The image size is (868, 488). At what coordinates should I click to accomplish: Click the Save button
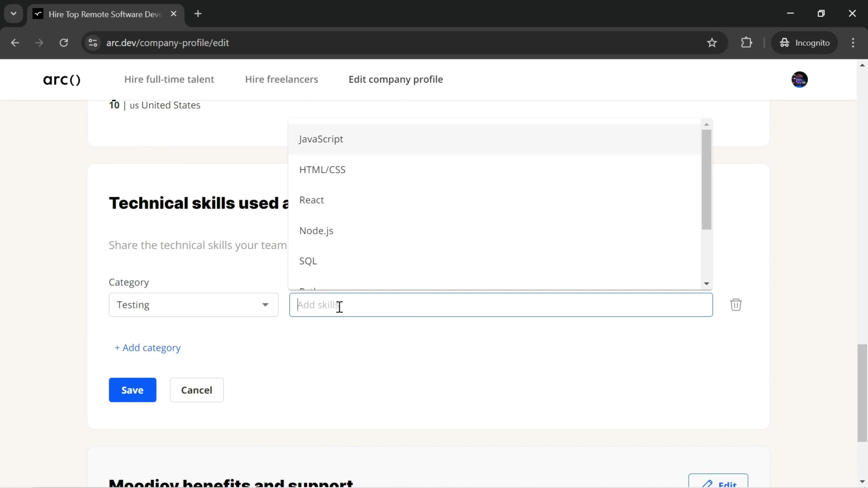click(132, 390)
